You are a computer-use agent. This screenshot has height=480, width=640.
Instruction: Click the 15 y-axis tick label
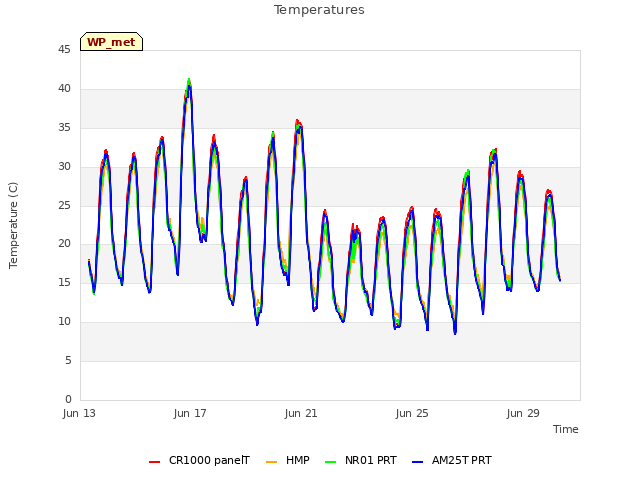[64, 282]
